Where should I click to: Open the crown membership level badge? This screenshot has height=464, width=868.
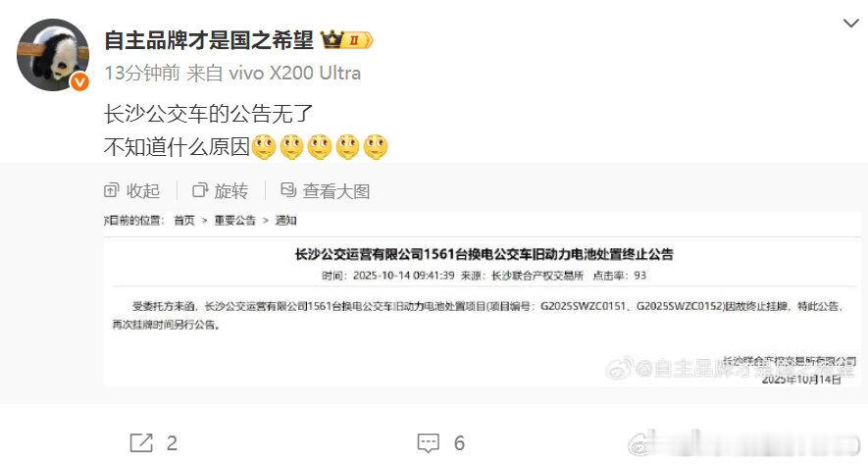pyautogui.click(x=346, y=40)
